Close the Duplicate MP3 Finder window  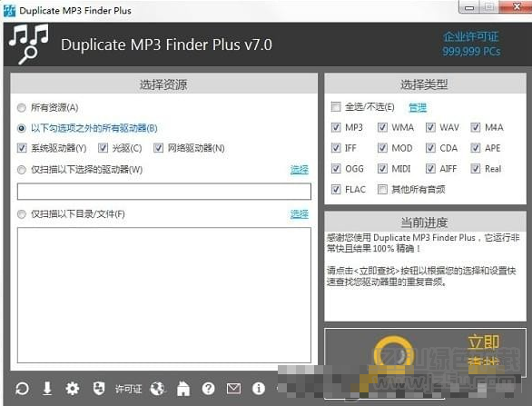516,6
